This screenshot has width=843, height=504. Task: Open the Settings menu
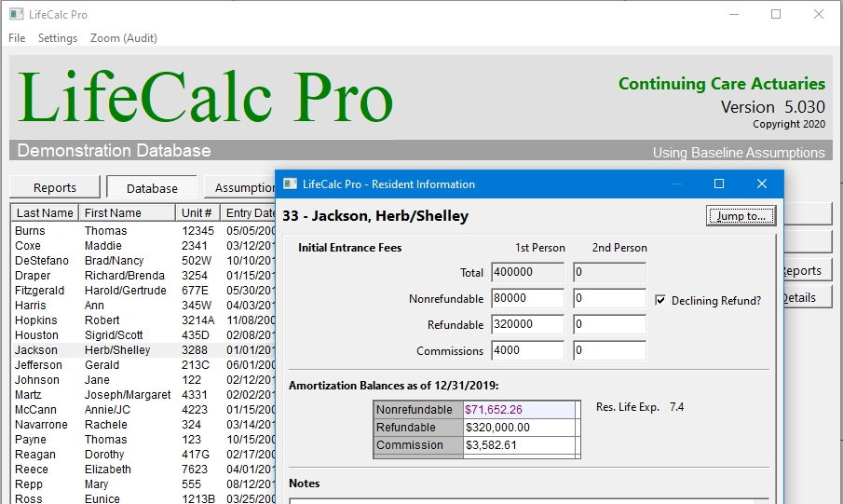[x=58, y=38]
